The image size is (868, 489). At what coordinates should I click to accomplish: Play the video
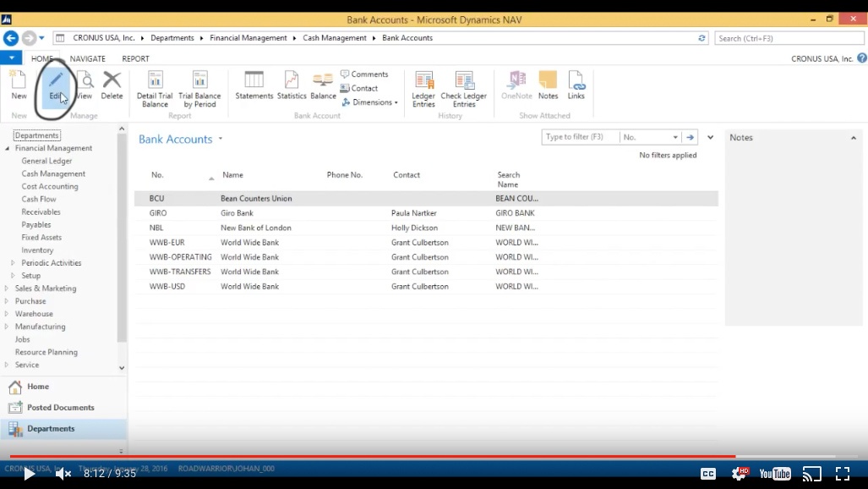(x=29, y=474)
